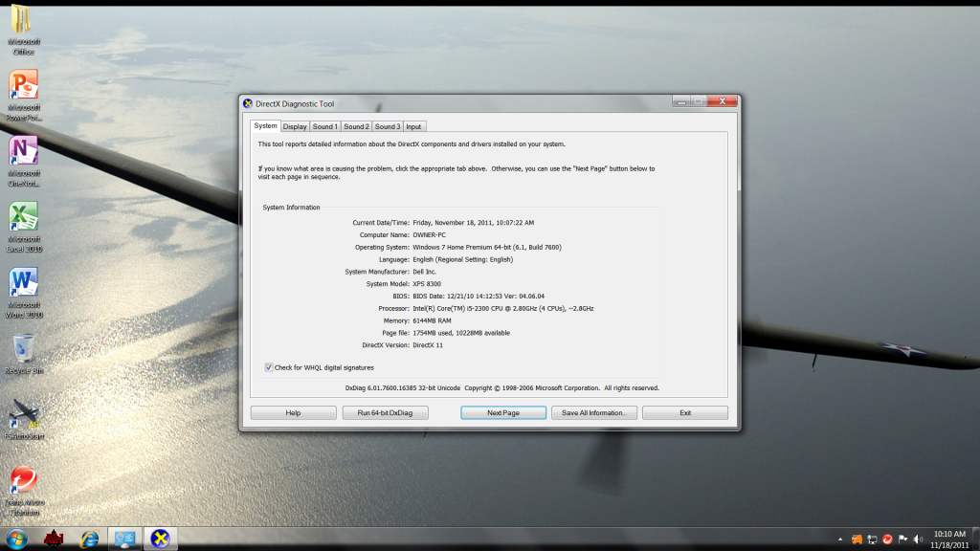Click the BIOS Date 12/21/10 value
980x551 pixels.
click(x=479, y=297)
